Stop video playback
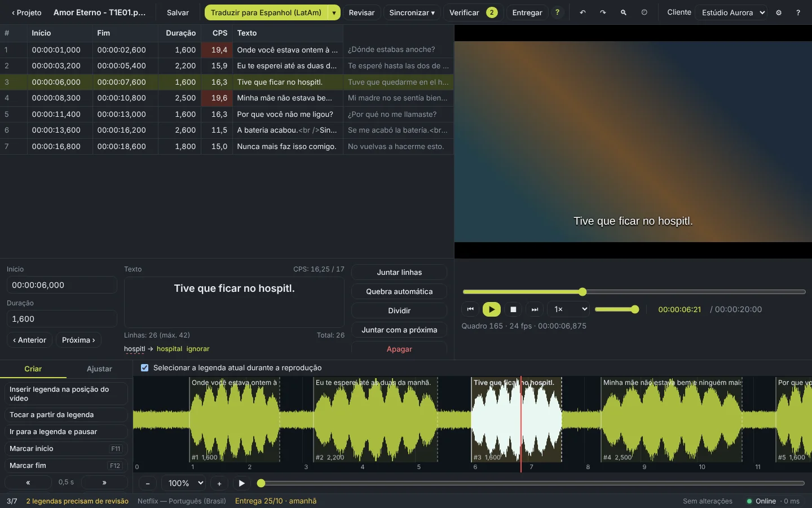 (513, 309)
